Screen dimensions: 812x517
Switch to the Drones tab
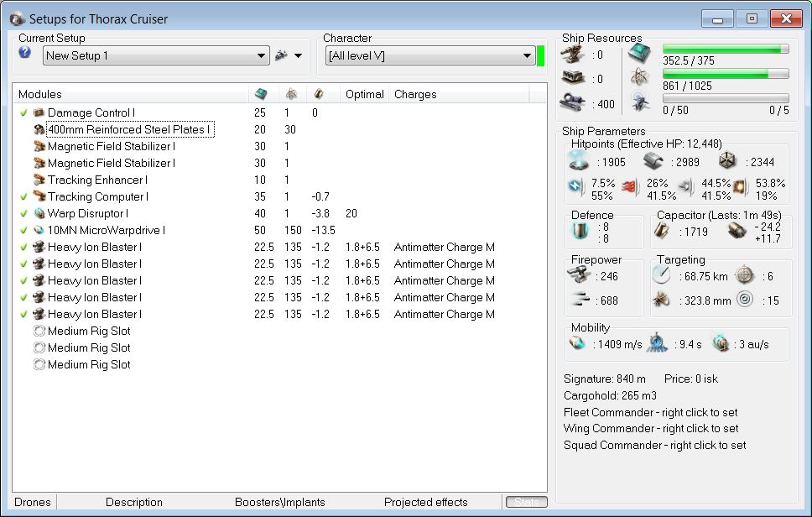point(33,502)
